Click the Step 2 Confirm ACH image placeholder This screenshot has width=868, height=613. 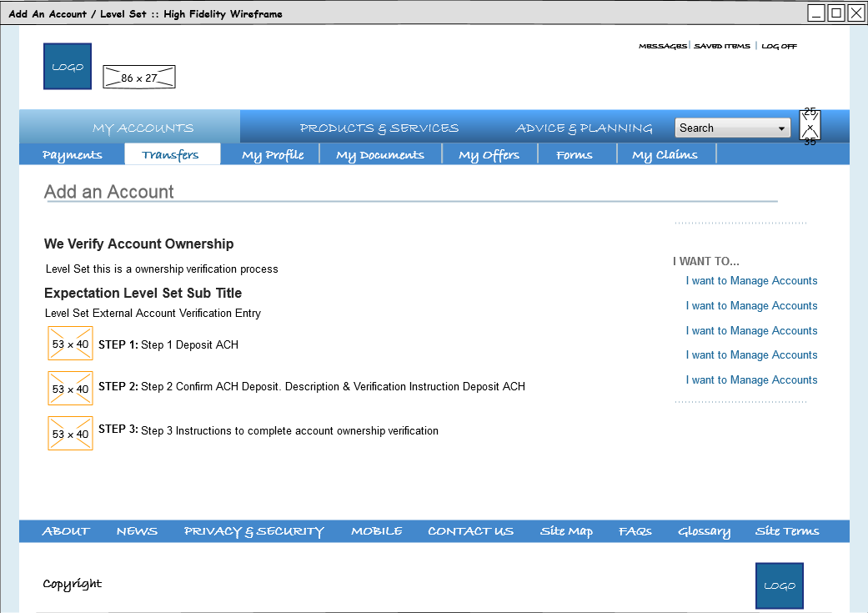coord(70,389)
